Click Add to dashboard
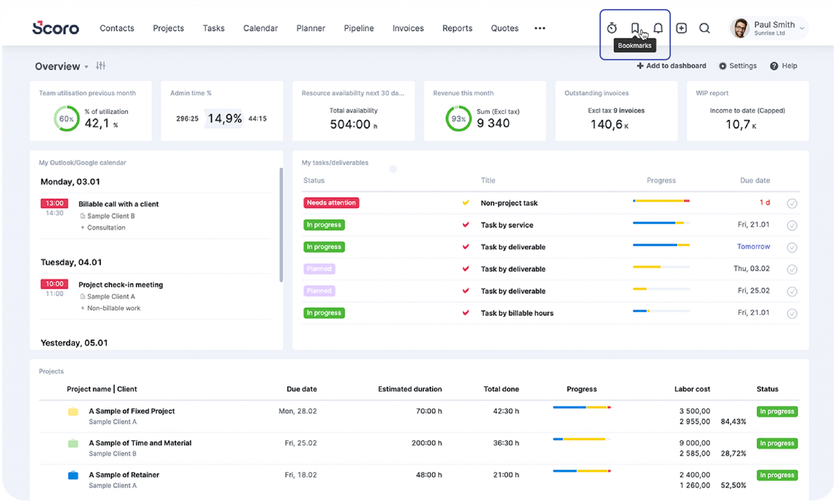The width and height of the screenshot is (834, 504). [672, 66]
